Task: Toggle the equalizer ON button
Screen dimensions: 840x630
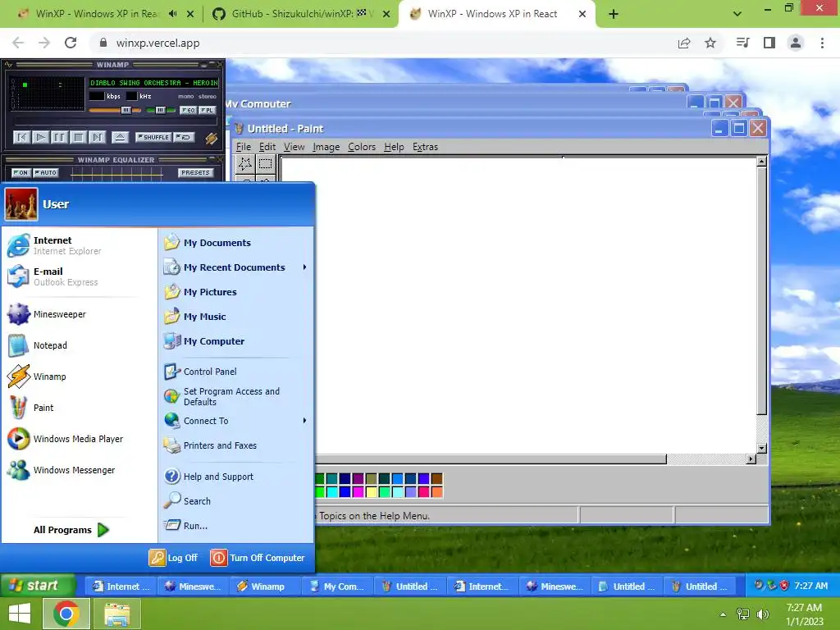Action: pos(21,172)
